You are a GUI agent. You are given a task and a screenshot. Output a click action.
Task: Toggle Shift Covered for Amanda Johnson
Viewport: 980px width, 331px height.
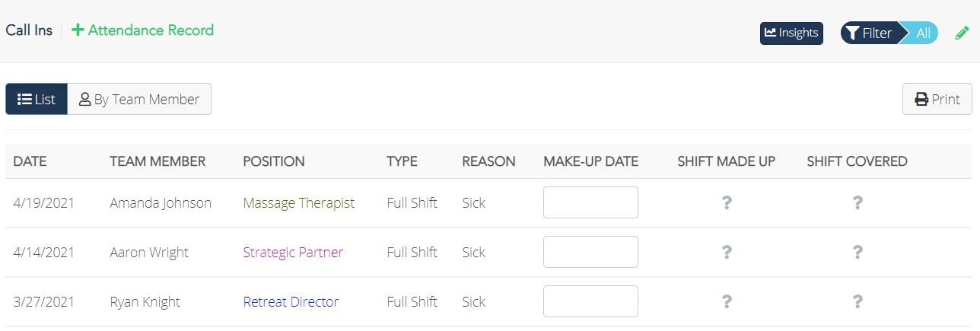pos(857,203)
